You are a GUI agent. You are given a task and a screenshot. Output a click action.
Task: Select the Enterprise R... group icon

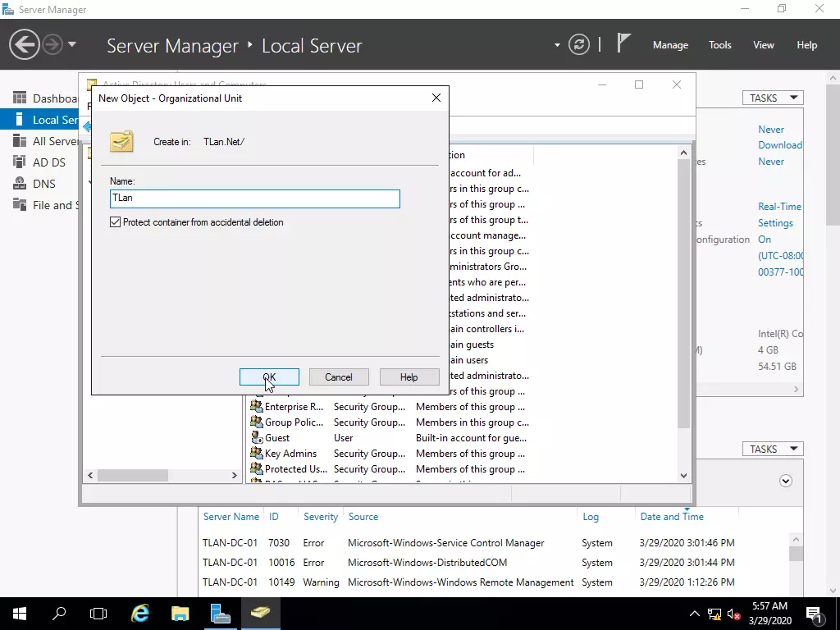pyautogui.click(x=257, y=406)
